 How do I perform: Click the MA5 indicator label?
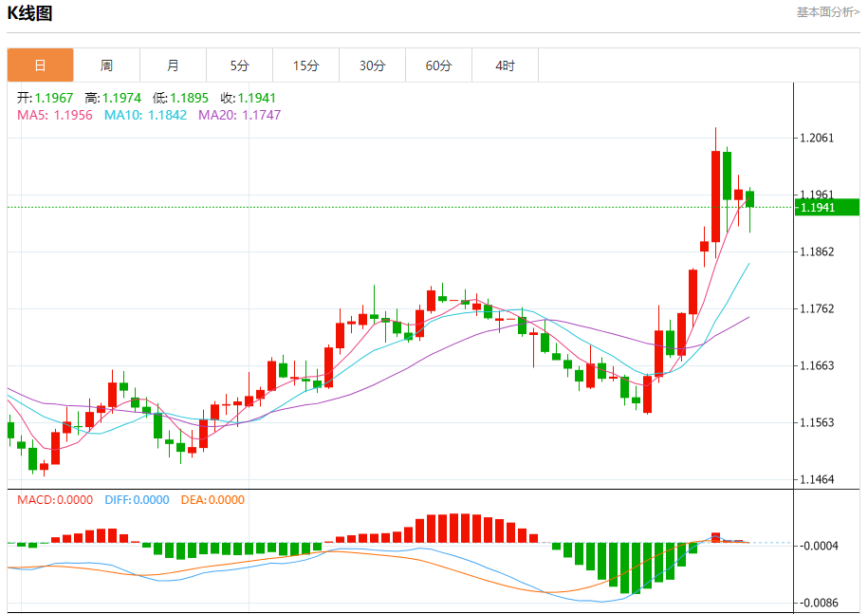(55, 115)
